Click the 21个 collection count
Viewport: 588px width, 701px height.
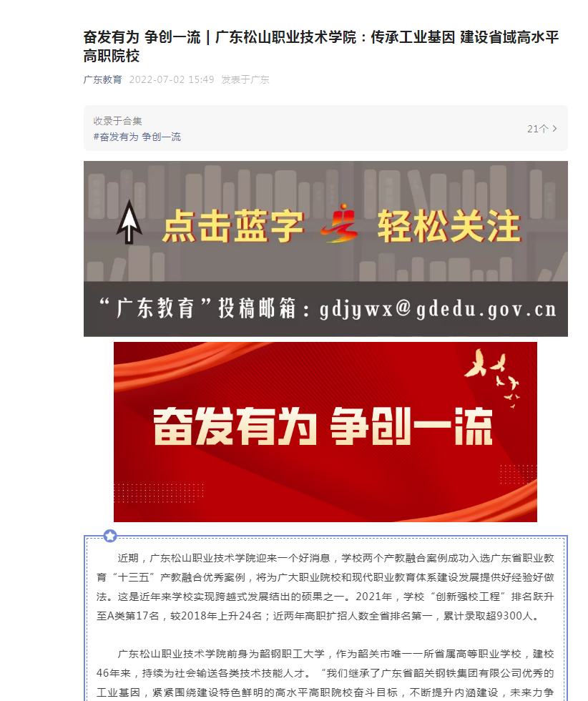(x=537, y=129)
